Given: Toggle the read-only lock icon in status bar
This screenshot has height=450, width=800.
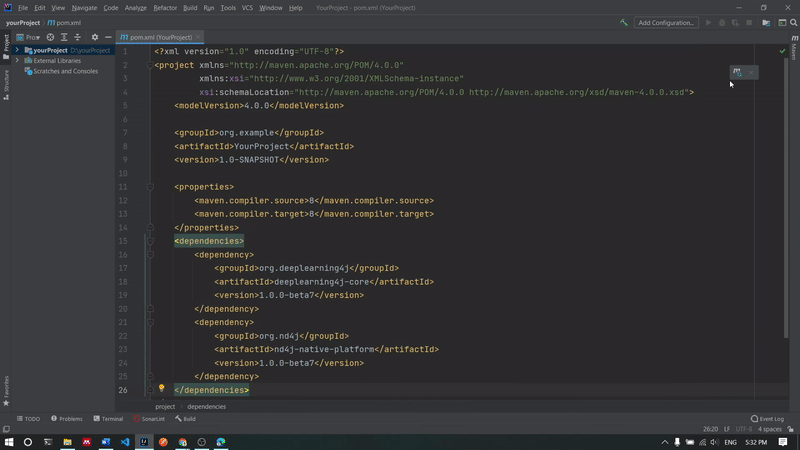Looking at the screenshot, I should point(790,429).
